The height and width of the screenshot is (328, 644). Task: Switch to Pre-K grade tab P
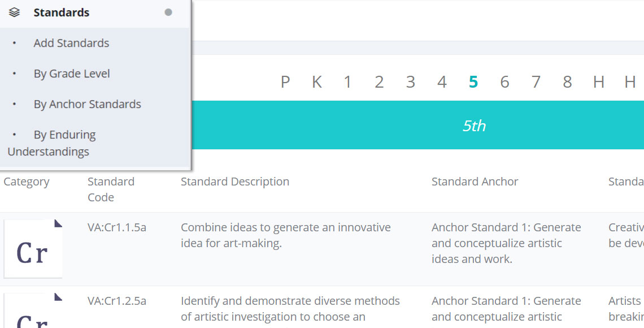[285, 83]
